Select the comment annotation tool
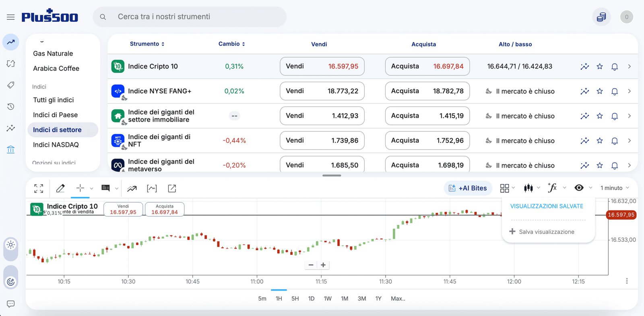644x316 pixels. 105,188
